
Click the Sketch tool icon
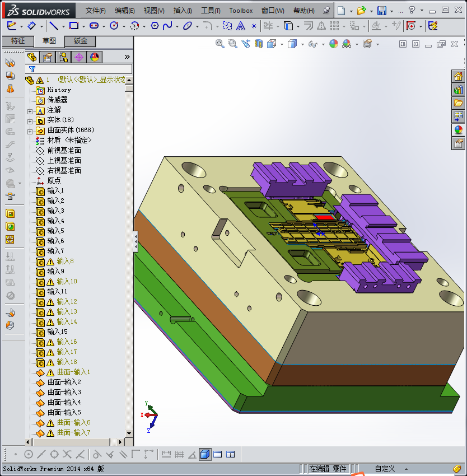click(x=12, y=26)
